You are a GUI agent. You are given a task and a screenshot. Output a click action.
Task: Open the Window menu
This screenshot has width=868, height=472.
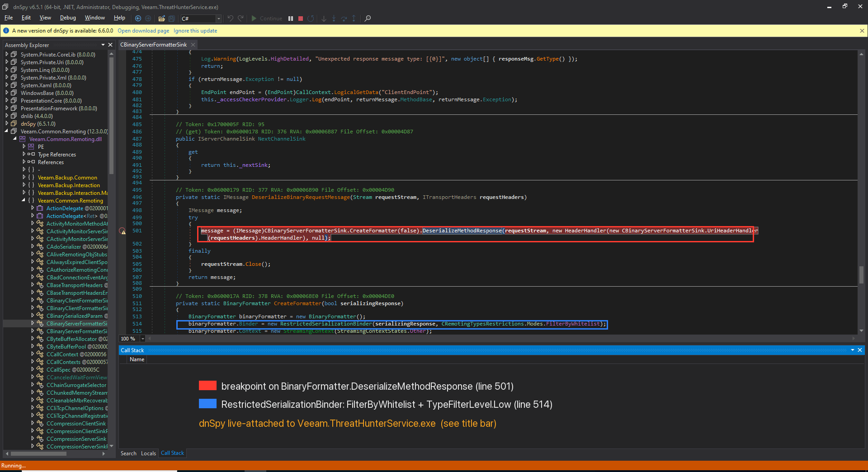95,18
